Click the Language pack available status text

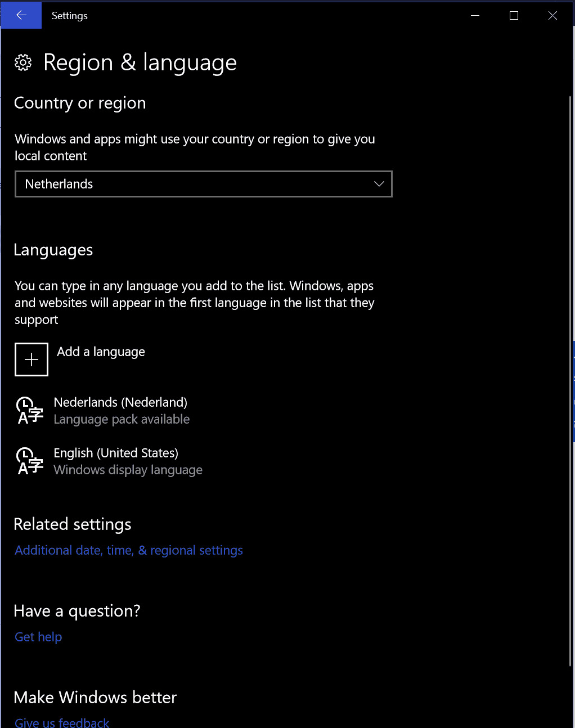[x=122, y=419]
